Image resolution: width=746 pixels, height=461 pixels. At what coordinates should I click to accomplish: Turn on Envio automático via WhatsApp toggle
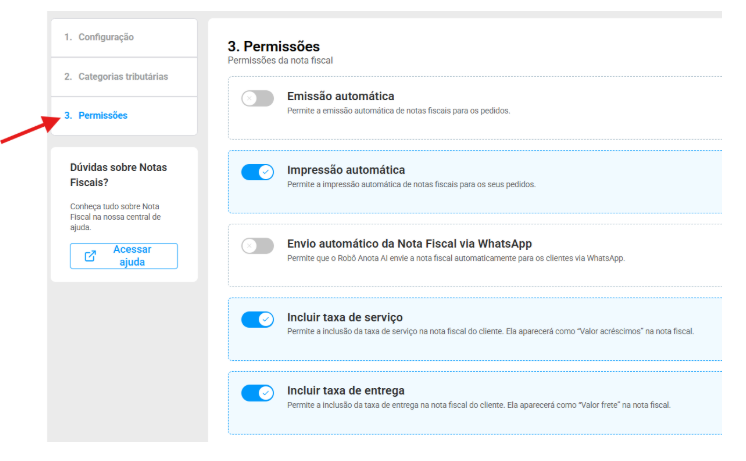pyautogui.click(x=257, y=245)
